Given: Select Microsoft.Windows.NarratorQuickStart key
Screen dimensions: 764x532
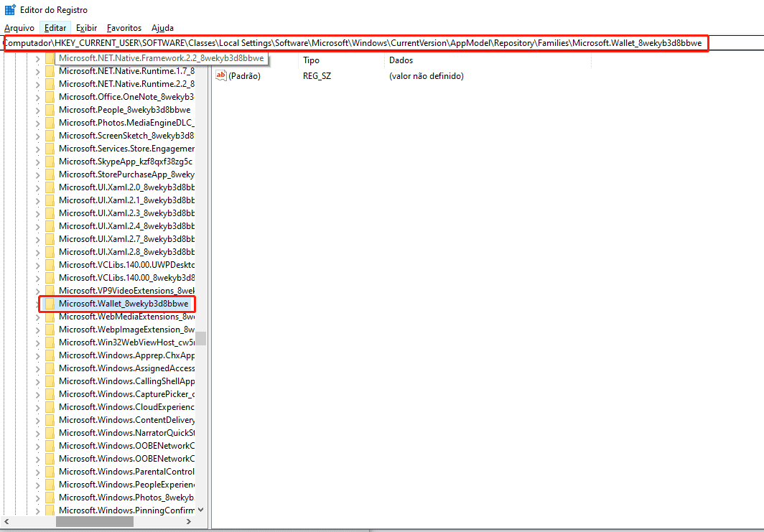Looking at the screenshot, I should tap(126, 433).
